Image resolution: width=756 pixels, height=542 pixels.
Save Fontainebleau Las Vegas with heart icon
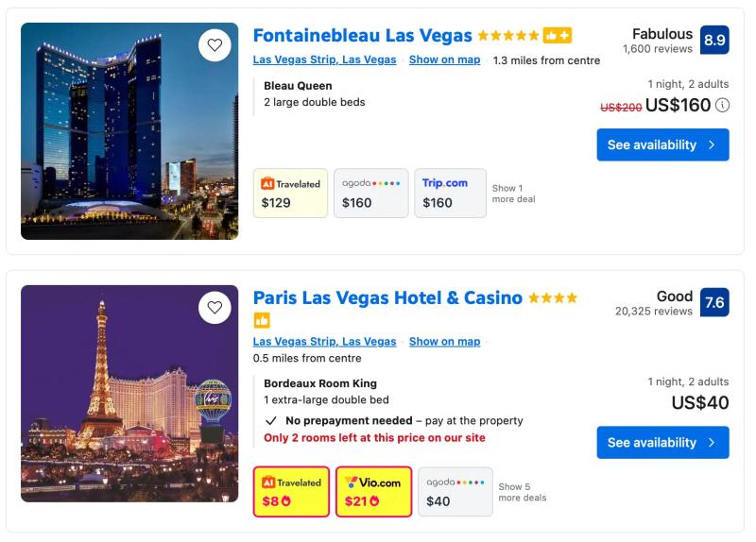[215, 45]
